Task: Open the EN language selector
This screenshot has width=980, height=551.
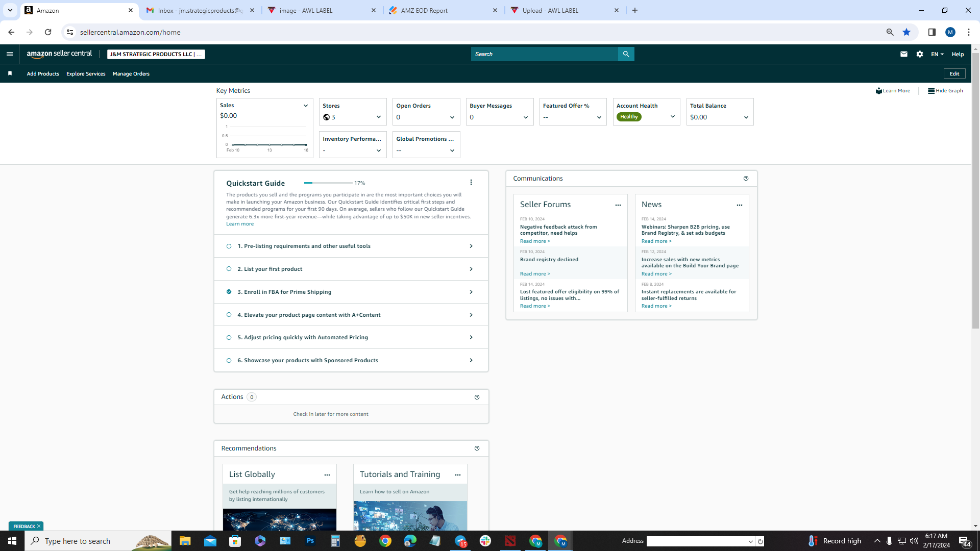Action: pyautogui.click(x=937, y=54)
